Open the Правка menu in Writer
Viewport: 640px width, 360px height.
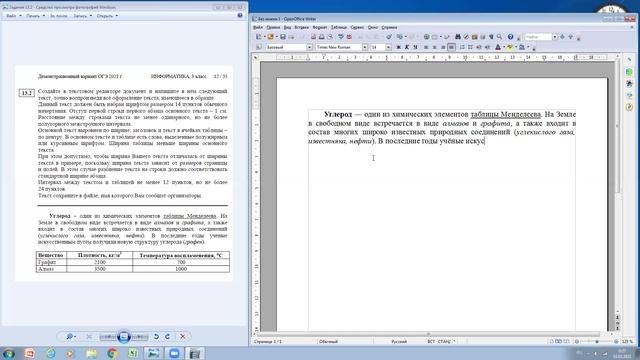pos(273,27)
